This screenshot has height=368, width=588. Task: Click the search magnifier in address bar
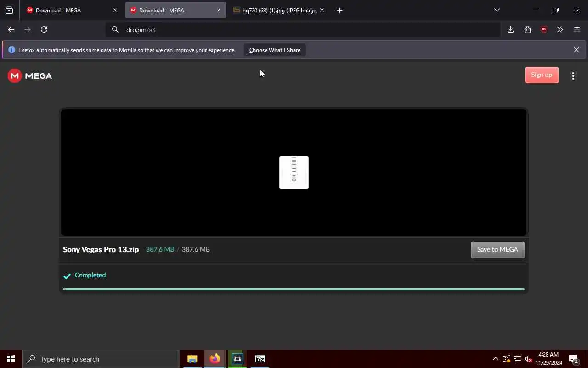[x=115, y=29]
